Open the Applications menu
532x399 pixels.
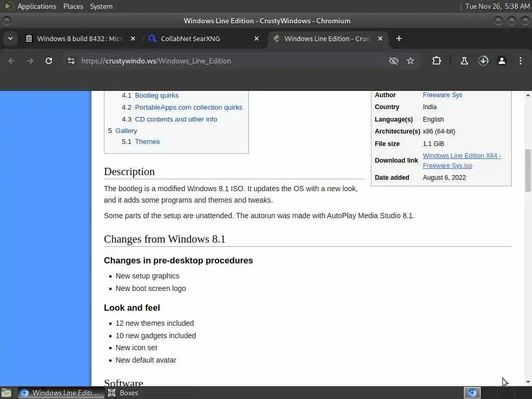37,6
